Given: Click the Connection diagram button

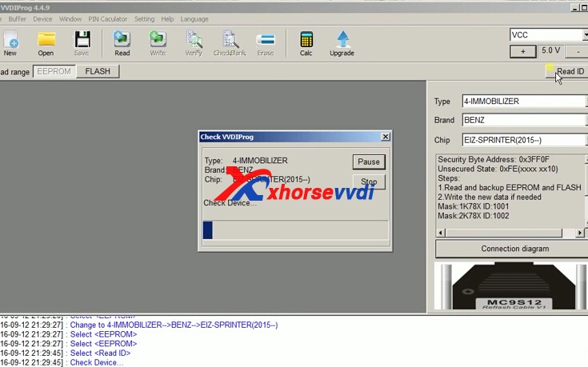Looking at the screenshot, I should click(514, 249).
